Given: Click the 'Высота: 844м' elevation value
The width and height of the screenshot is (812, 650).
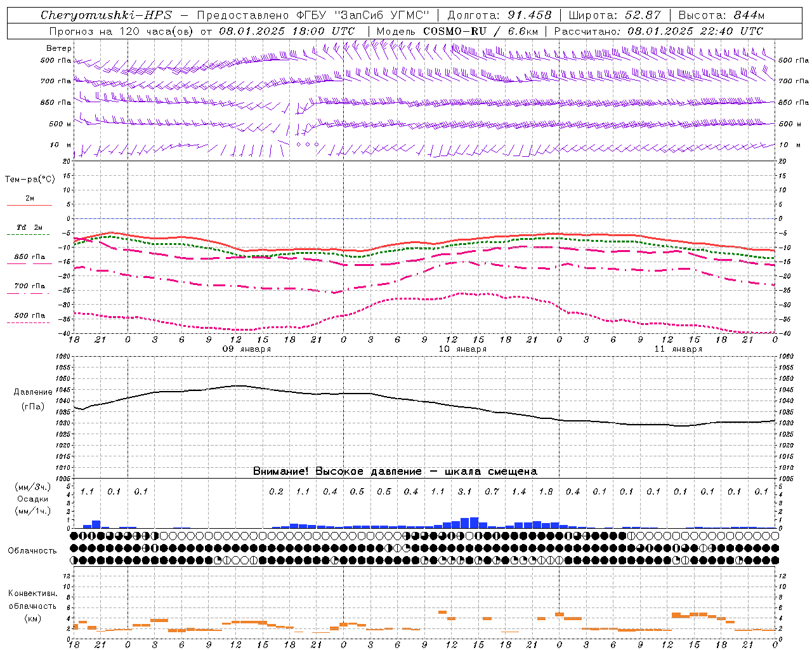Looking at the screenshot, I should 721,15.
